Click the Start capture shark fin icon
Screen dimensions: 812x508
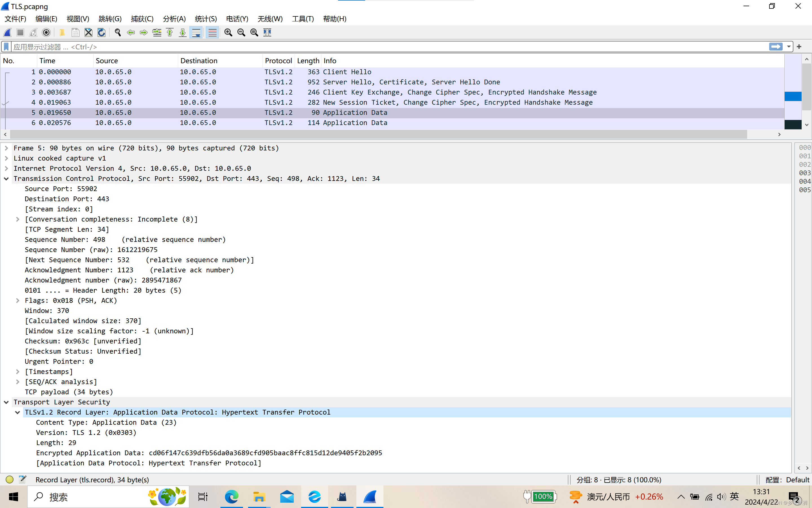pyautogui.click(x=7, y=32)
